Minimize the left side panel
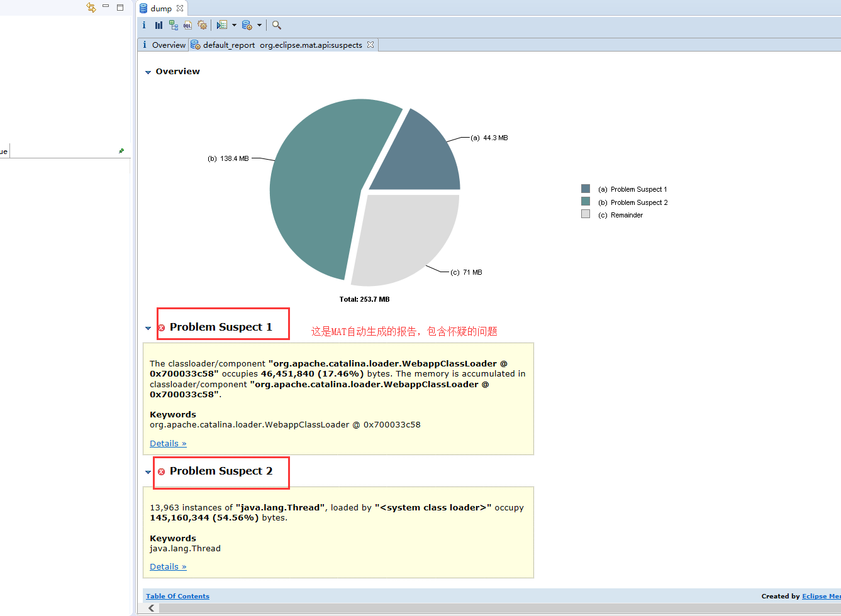841x616 pixels. tap(106, 7)
